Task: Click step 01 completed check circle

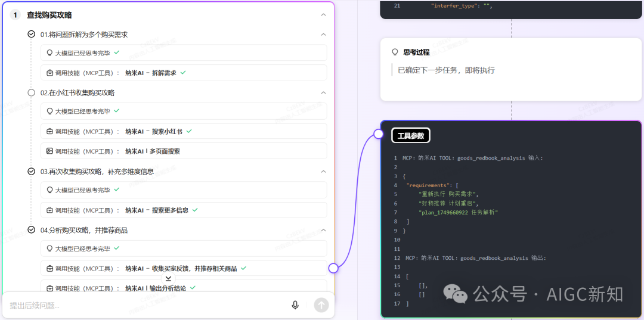Action: pos(31,35)
